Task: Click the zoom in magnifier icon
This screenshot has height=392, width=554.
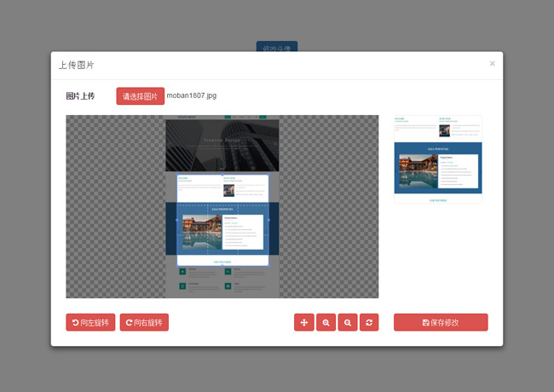Action: [326, 322]
